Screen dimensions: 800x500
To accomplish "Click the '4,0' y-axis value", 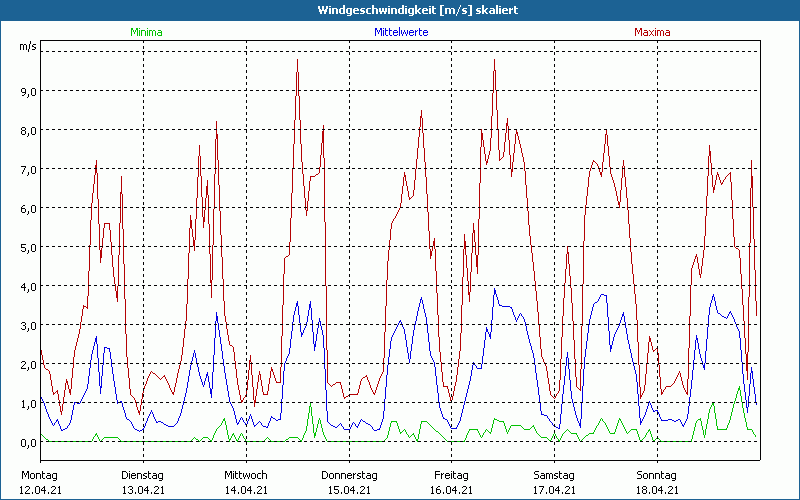I will [29, 287].
